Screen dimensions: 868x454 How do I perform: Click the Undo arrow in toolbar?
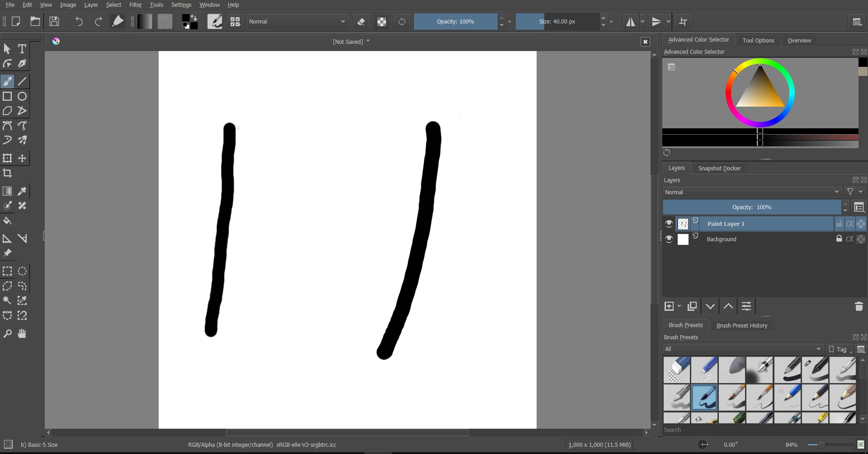tap(79, 22)
